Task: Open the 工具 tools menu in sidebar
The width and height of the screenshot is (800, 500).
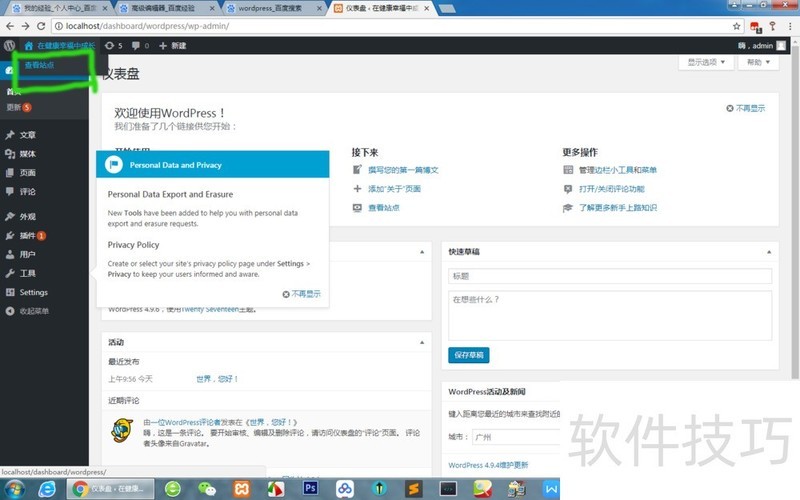Action: point(28,273)
